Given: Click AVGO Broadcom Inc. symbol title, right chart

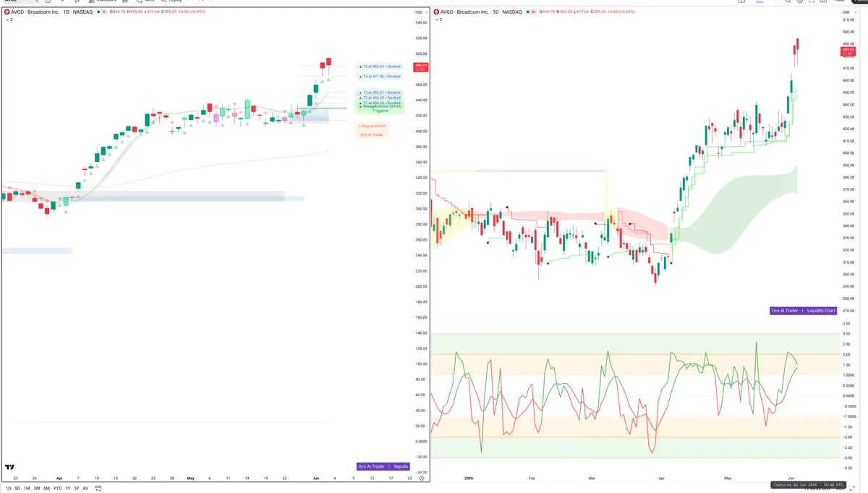Looking at the screenshot, I should tap(482, 12).
